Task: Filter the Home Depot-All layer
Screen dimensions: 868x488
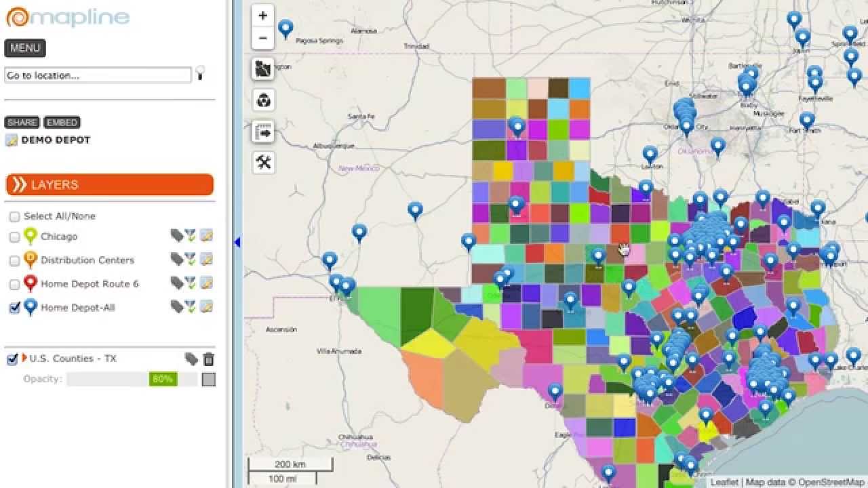Action: [191, 306]
